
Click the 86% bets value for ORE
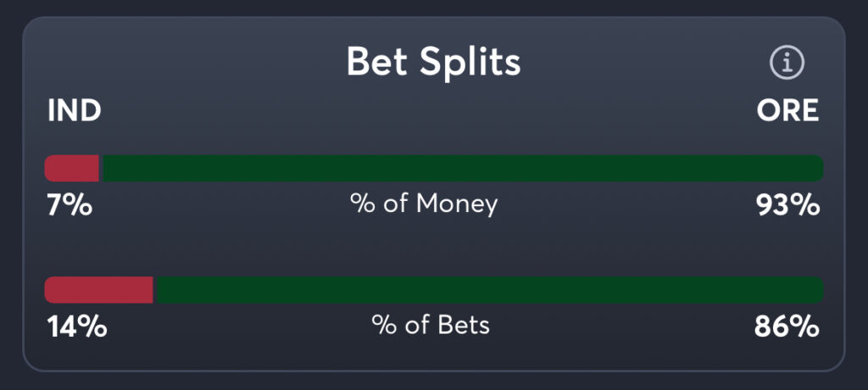[x=787, y=326]
